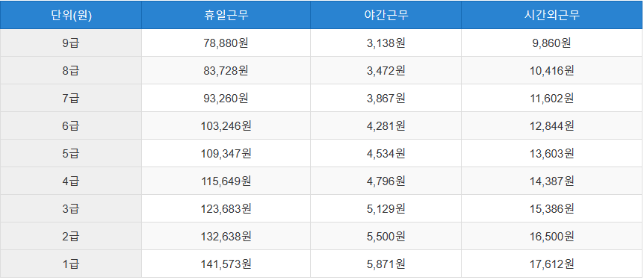
Task: Select the 1급 row label
Action: point(71,264)
